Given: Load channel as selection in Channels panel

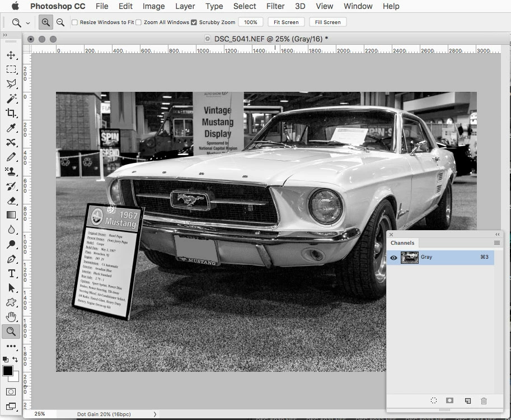Looking at the screenshot, I should [x=433, y=400].
